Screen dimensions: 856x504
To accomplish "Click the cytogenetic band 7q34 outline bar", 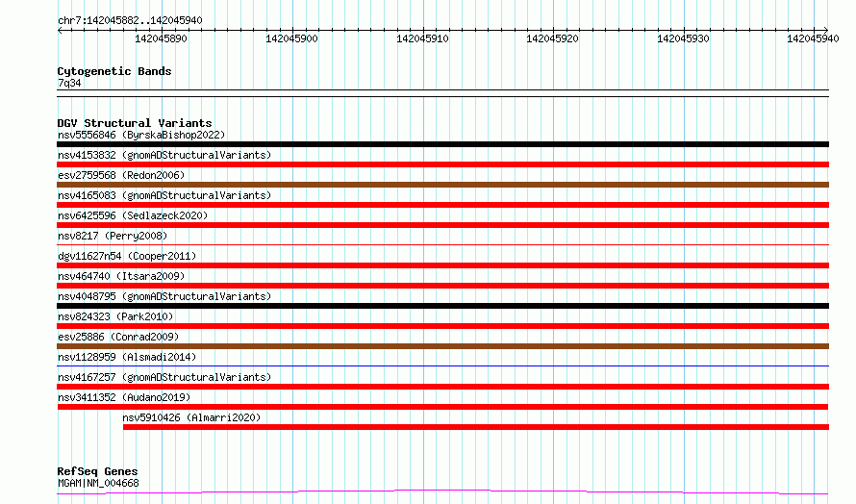I will (x=442, y=93).
